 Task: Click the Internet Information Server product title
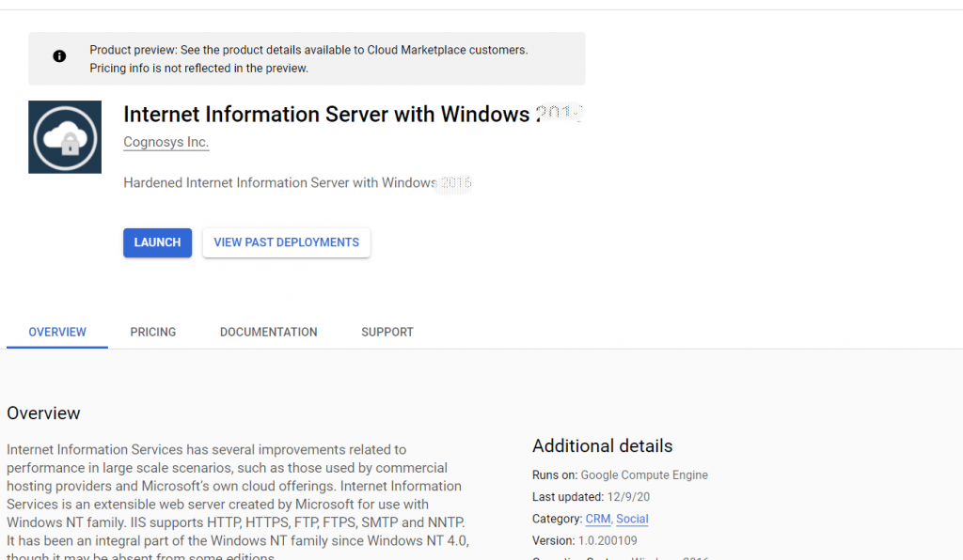[326, 115]
